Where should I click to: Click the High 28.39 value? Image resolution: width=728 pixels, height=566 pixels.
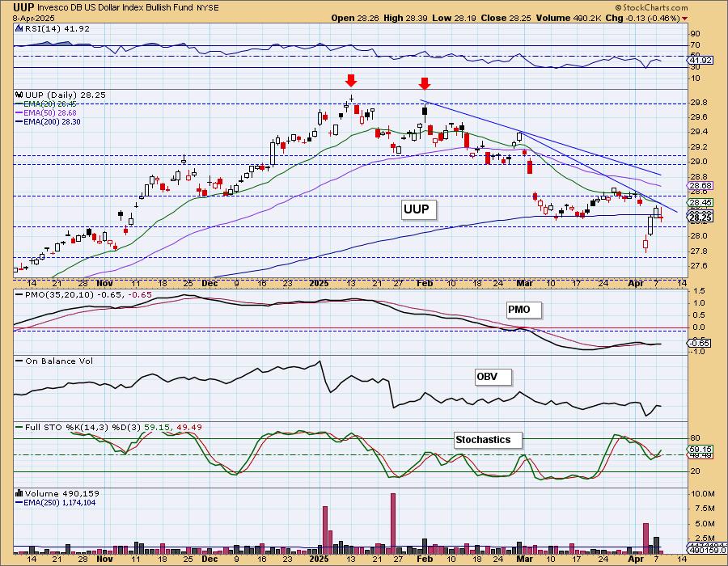point(406,18)
